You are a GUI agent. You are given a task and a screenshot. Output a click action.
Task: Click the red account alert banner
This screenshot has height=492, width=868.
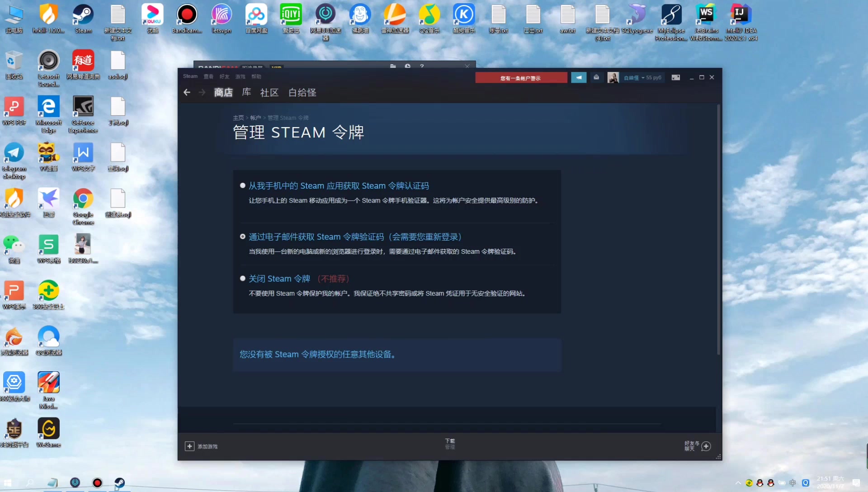point(521,77)
